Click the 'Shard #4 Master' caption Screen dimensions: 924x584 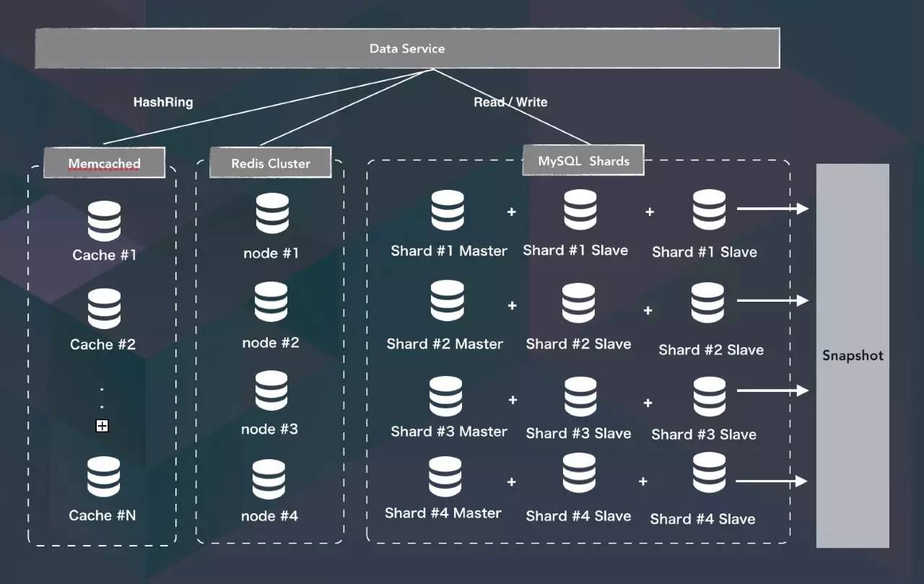point(443,513)
